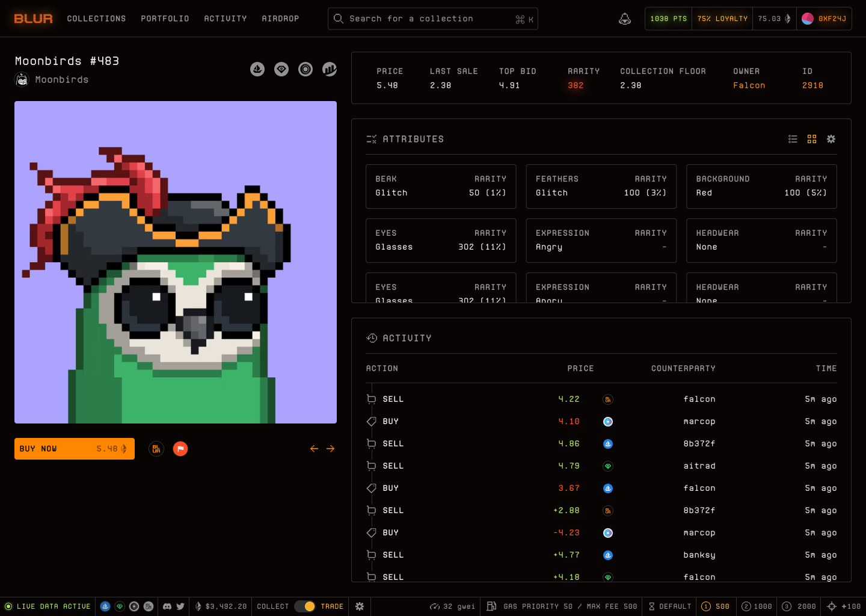
Task: Open the gas priority fee settings
Action: pos(562,606)
